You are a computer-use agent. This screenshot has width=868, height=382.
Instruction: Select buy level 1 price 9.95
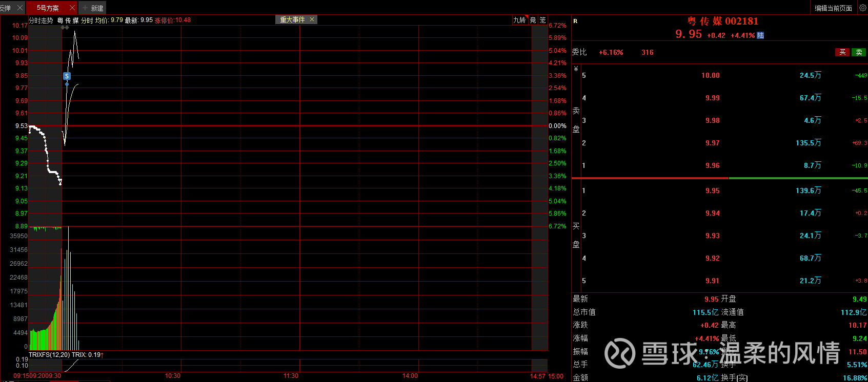(x=713, y=190)
